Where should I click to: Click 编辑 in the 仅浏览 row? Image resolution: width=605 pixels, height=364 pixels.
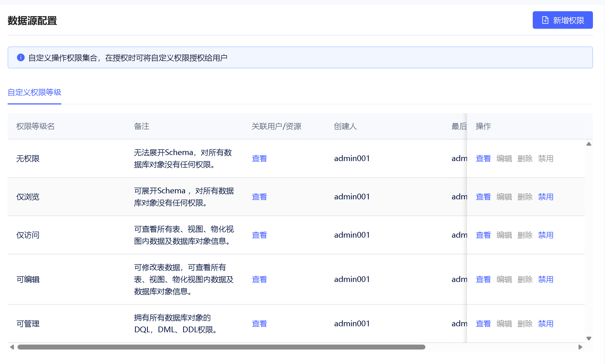tap(504, 197)
